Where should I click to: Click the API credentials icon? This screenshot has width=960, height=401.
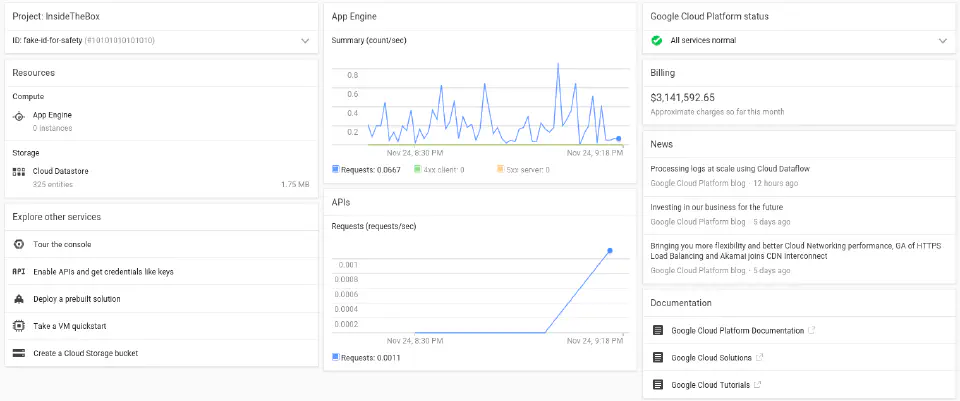pos(19,272)
